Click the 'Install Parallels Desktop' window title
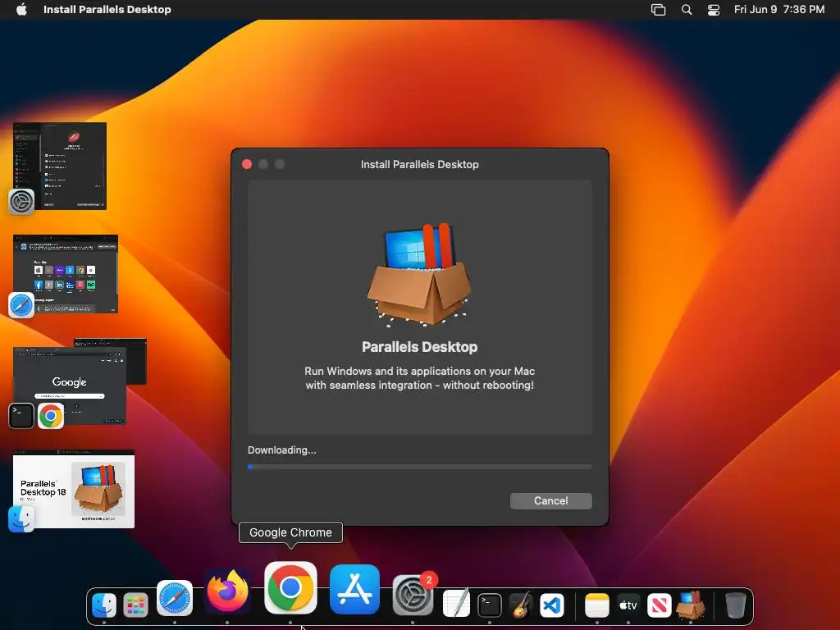The image size is (840, 630). coord(419,164)
